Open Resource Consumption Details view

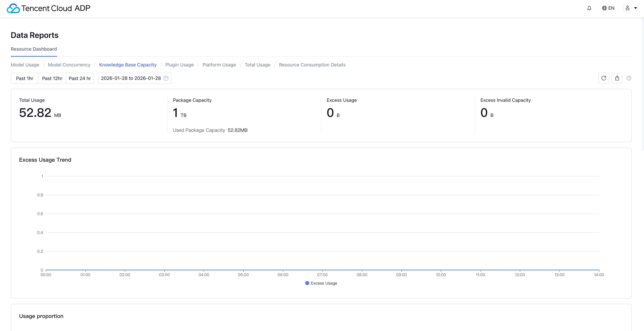[312, 65]
